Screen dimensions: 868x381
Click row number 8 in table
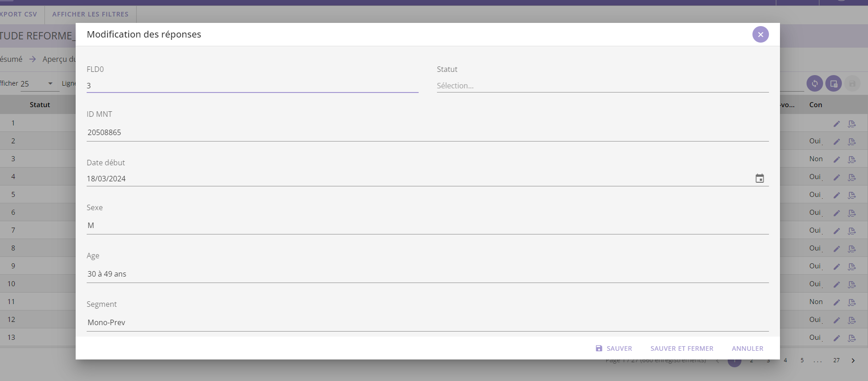(13, 248)
